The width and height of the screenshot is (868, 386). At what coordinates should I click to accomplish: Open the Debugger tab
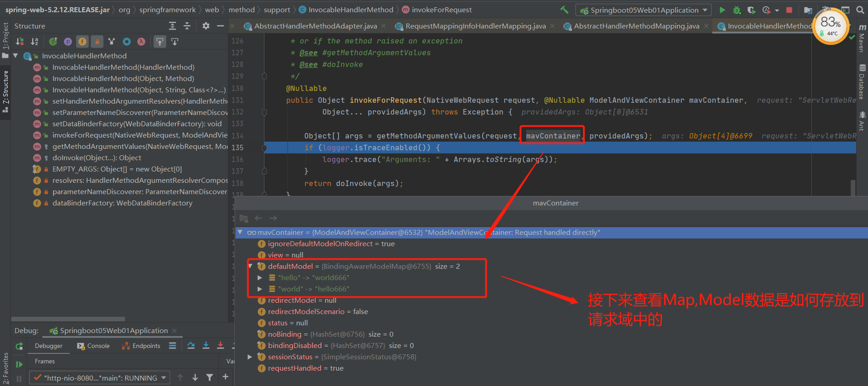click(x=48, y=346)
